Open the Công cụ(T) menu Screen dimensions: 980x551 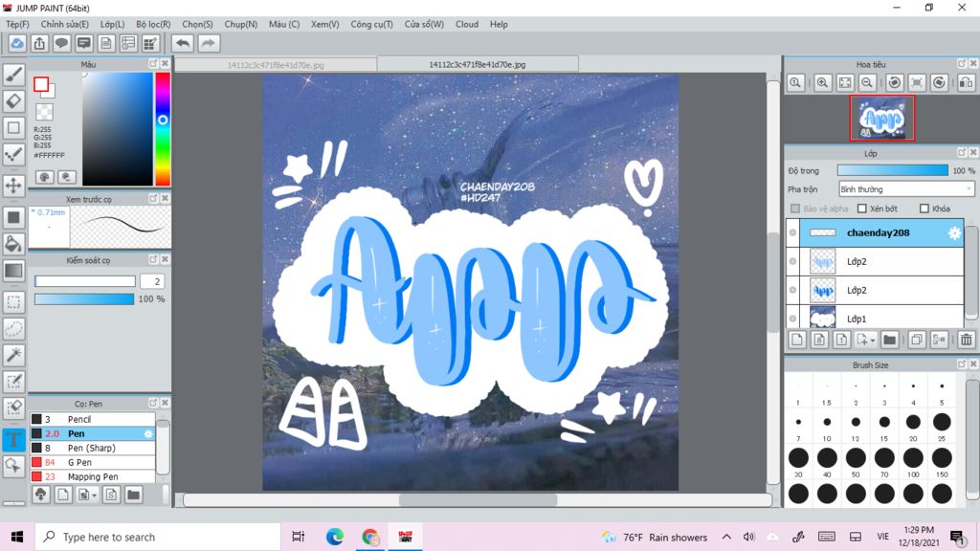371,24
